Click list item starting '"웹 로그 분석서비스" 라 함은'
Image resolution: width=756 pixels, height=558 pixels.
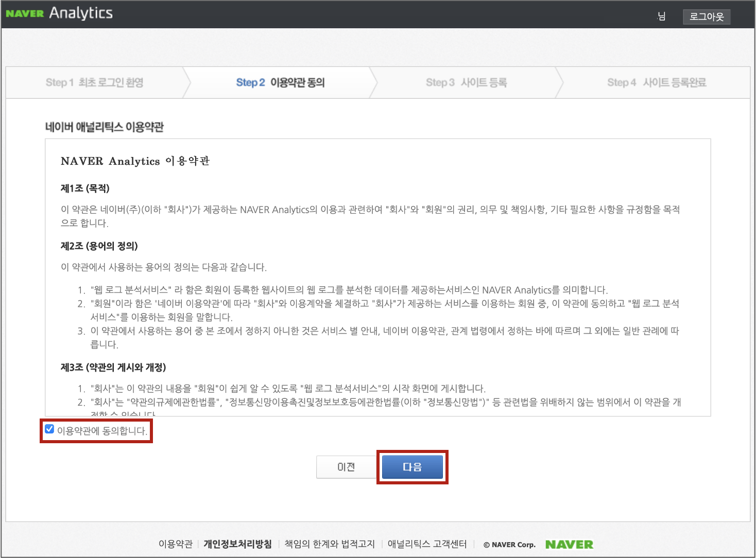349,290
